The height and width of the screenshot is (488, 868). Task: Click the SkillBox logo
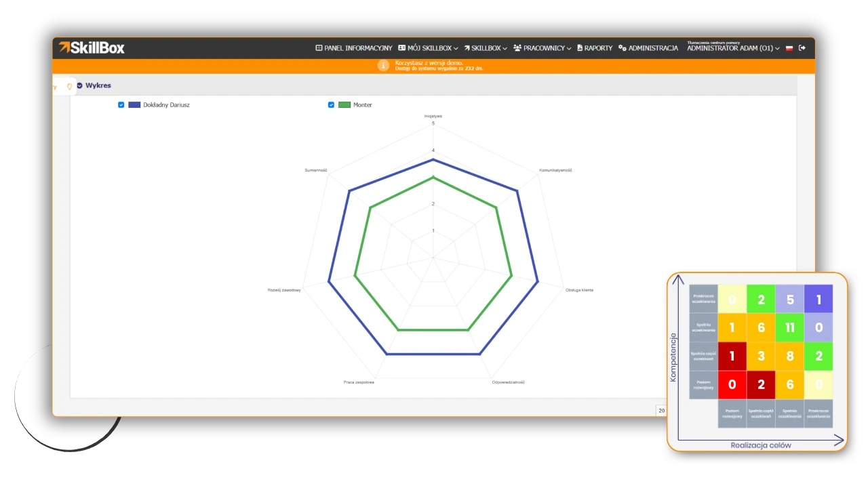tap(92, 47)
